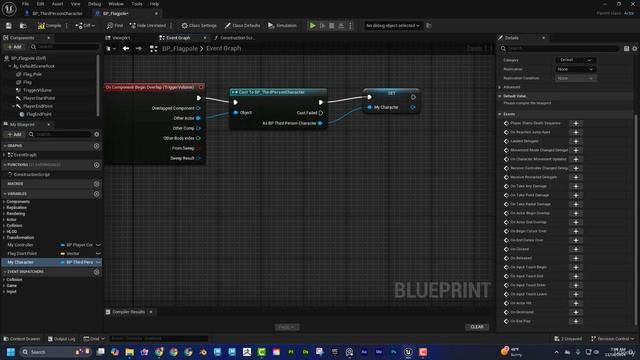
Task: Open Class Defaults
Action: click(242, 25)
